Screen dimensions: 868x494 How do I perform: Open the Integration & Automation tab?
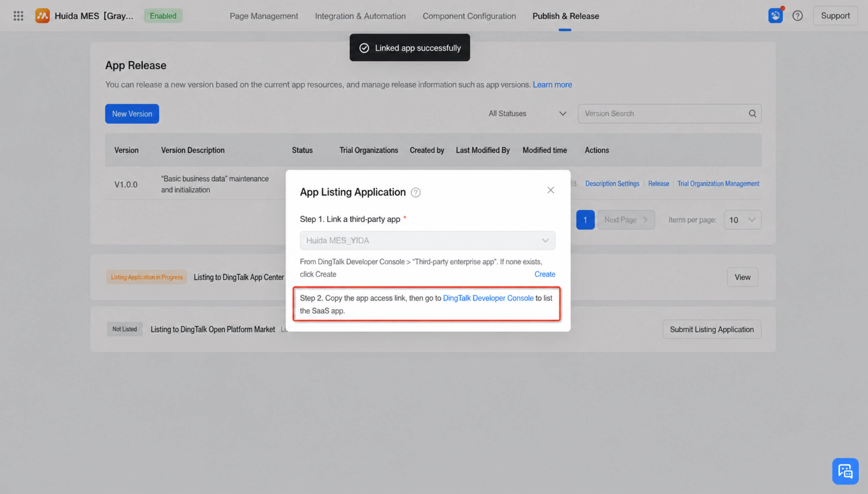click(360, 16)
